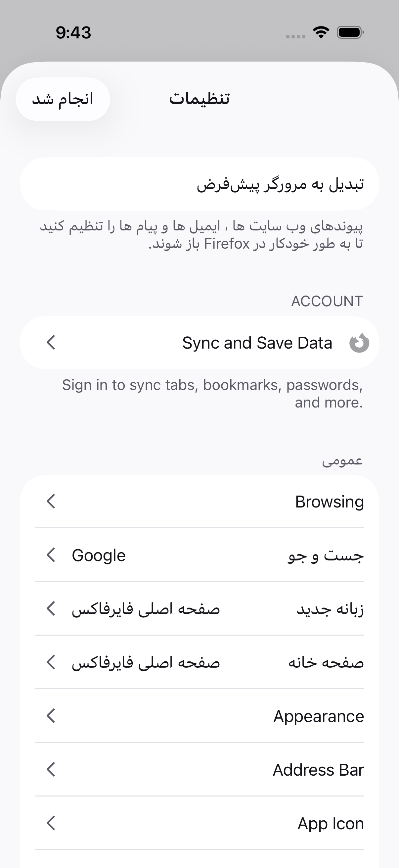Tap the cellular signal dots in status bar
The width and height of the screenshot is (399, 868).
point(296,36)
